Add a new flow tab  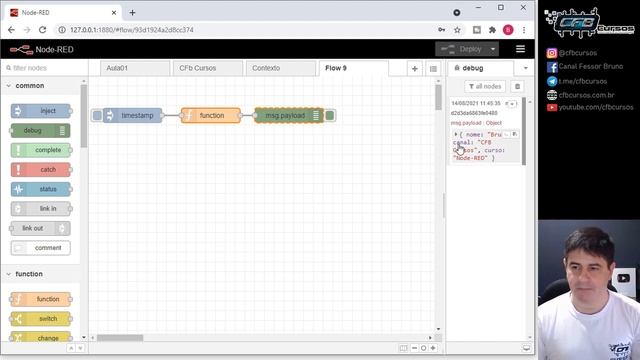415,69
